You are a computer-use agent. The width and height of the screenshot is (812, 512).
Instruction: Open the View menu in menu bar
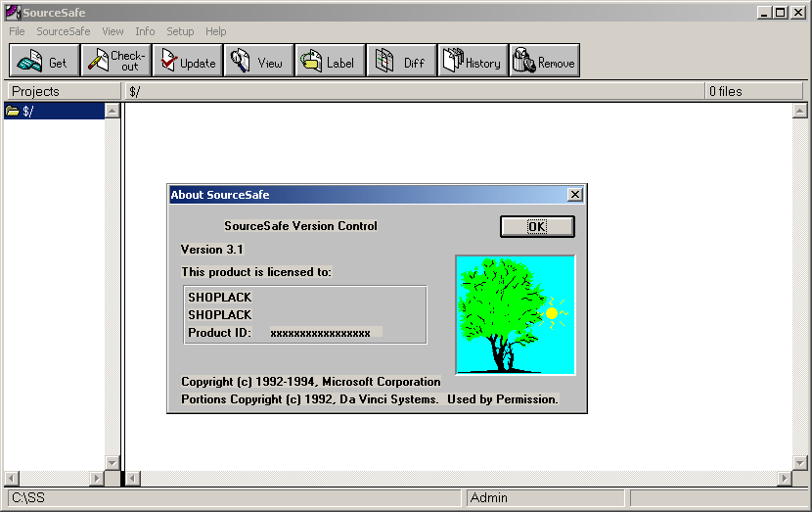pyautogui.click(x=113, y=31)
